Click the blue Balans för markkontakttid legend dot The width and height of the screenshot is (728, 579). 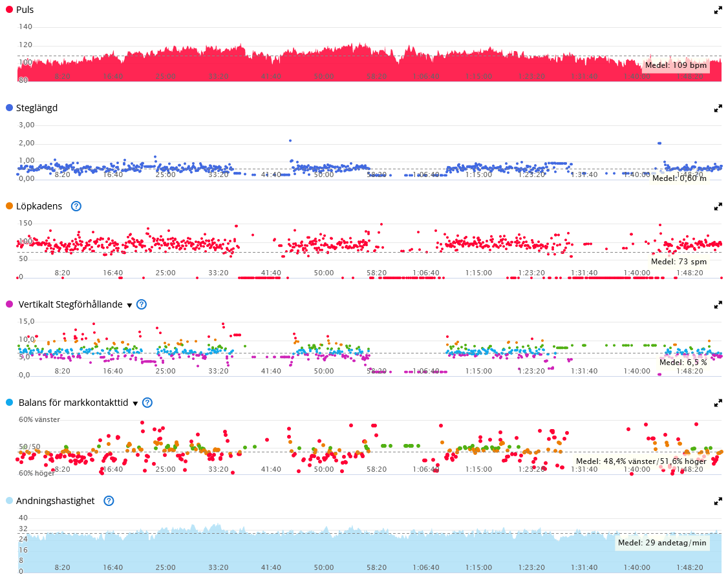coord(9,403)
